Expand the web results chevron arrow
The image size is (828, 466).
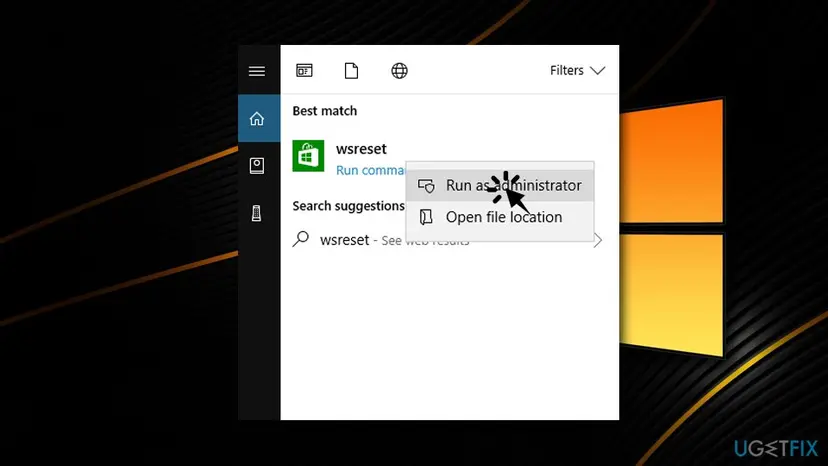tap(598, 240)
